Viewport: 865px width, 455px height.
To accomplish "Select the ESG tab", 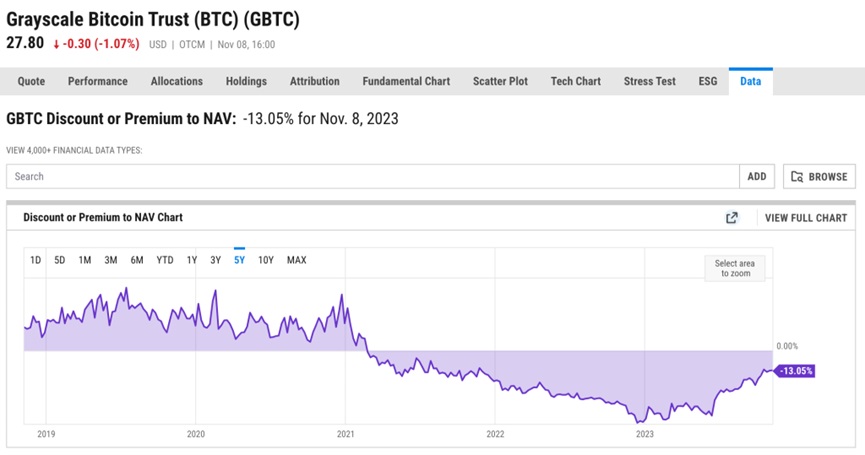I will pyautogui.click(x=707, y=82).
